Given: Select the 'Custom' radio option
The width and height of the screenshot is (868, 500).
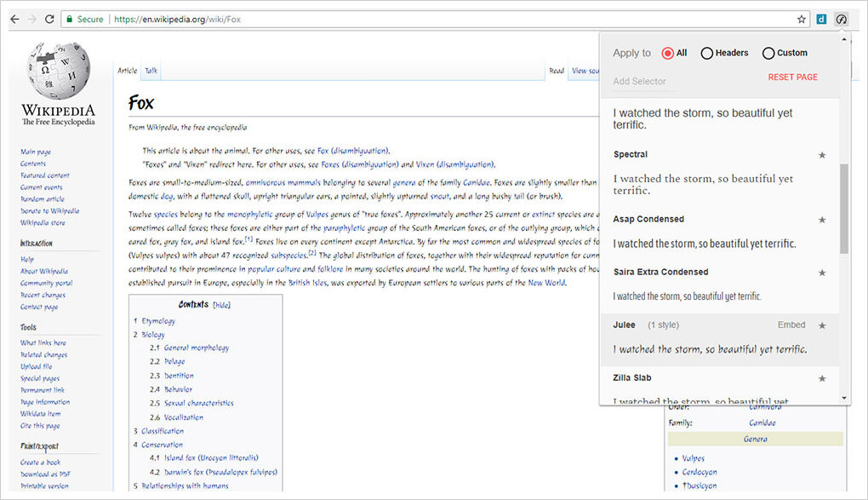Looking at the screenshot, I should (x=768, y=53).
